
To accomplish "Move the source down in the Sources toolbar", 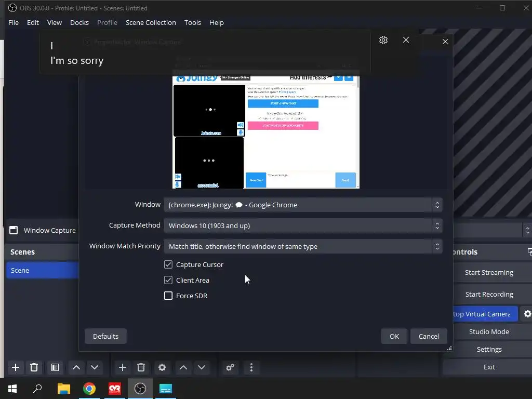I will click(202, 367).
